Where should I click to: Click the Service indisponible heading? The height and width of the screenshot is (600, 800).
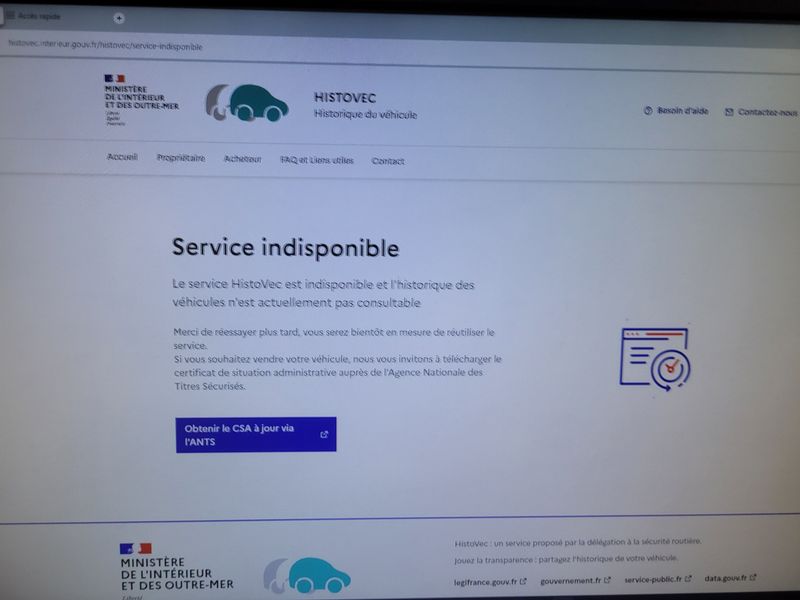pyautogui.click(x=286, y=247)
